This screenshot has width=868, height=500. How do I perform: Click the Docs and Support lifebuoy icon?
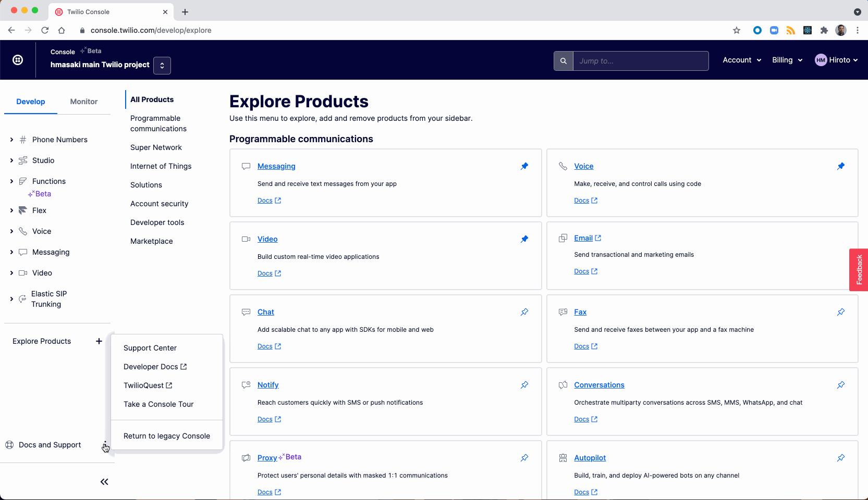(9, 445)
